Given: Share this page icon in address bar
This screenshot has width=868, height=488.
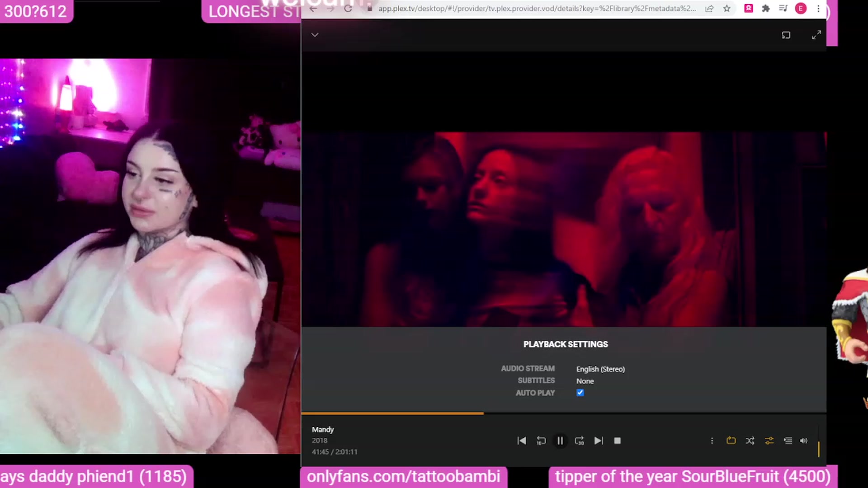Looking at the screenshot, I should click(x=709, y=9).
